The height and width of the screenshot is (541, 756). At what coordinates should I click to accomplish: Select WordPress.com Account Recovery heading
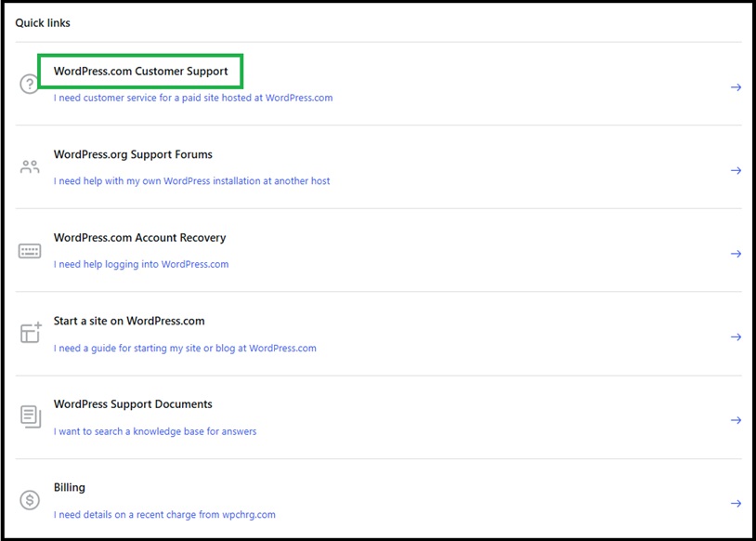coord(139,238)
